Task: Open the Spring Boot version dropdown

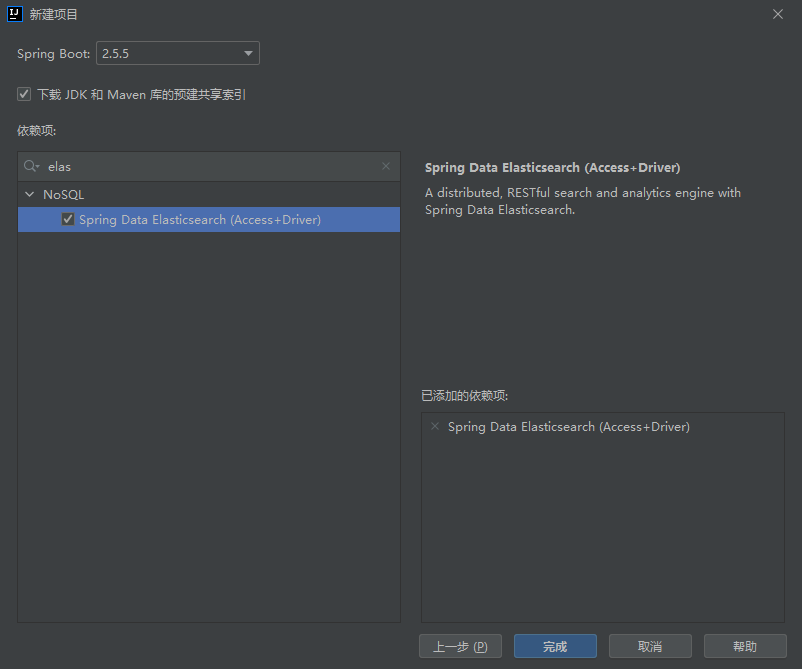Action: coord(178,53)
